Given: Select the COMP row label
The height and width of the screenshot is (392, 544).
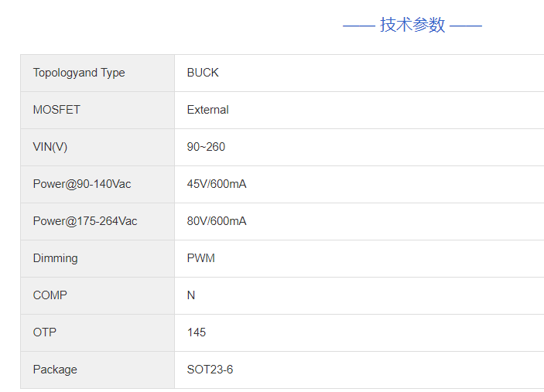Looking at the screenshot, I should [50, 295].
